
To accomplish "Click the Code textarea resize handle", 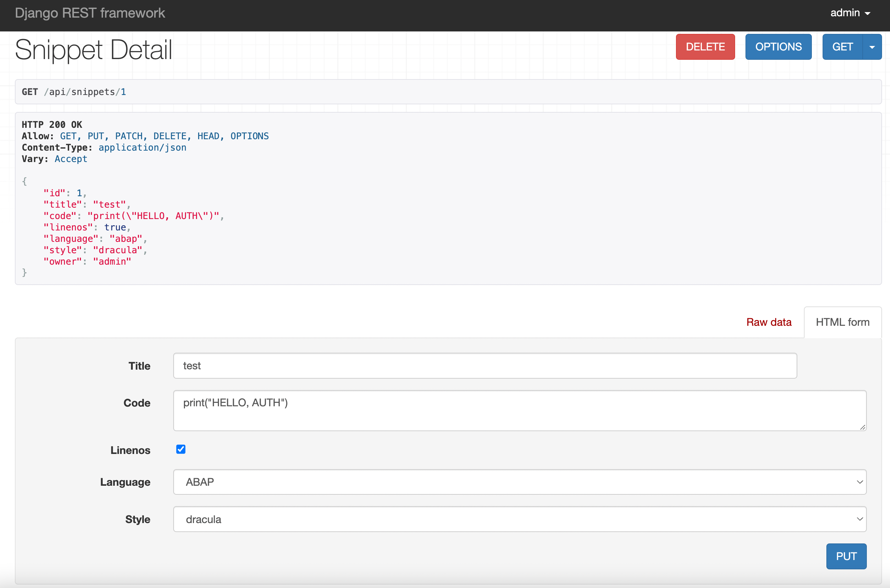I will (863, 427).
